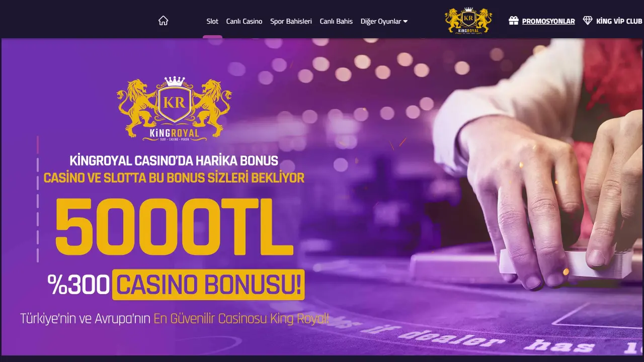Click the large KingRoyal lion crest on banner
Viewport: 644px width, 362px height.
click(x=174, y=108)
